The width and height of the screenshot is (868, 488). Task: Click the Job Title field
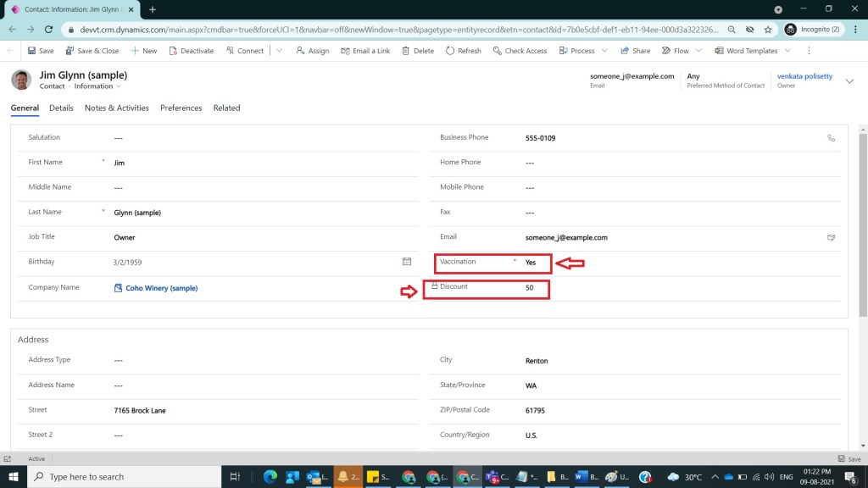tap(254, 237)
